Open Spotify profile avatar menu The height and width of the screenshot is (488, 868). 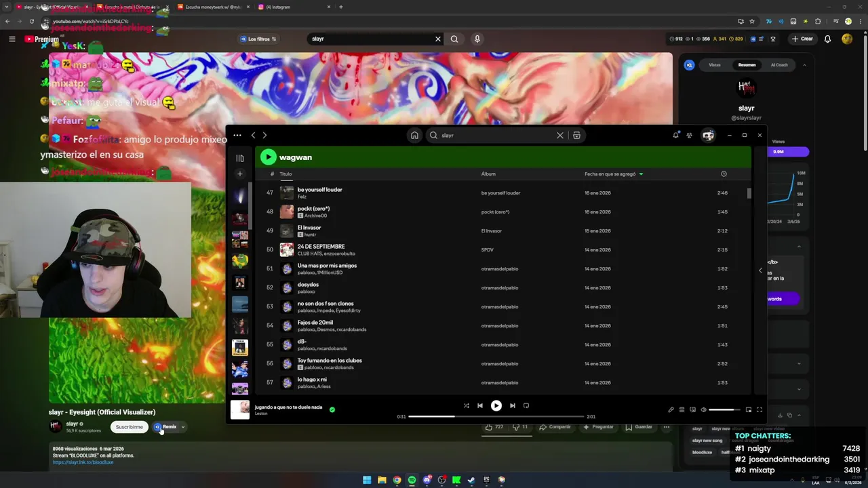pyautogui.click(x=709, y=136)
